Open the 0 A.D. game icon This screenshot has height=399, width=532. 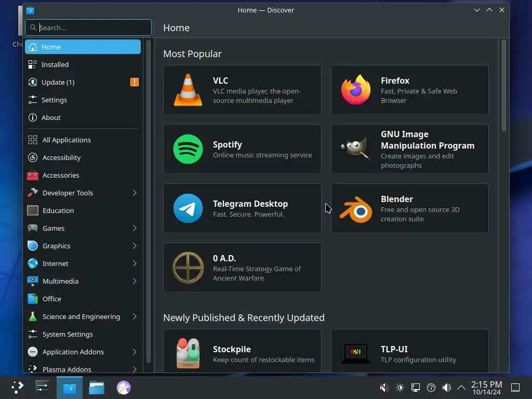click(188, 268)
